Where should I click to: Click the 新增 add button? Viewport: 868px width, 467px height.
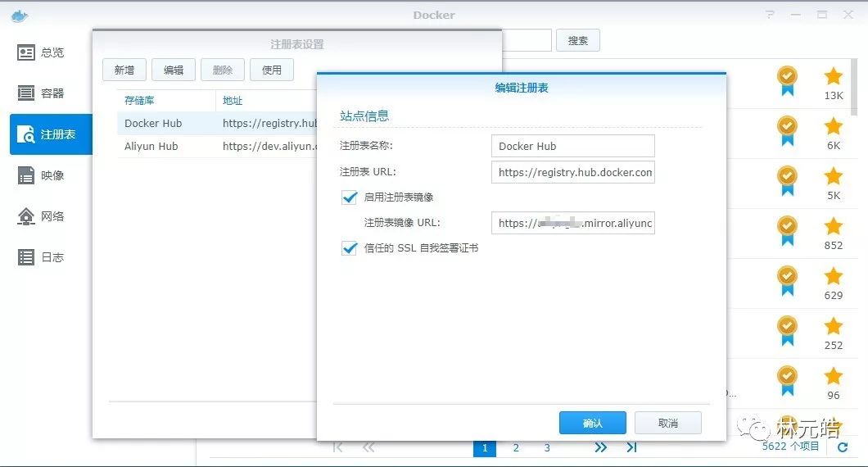(x=124, y=70)
